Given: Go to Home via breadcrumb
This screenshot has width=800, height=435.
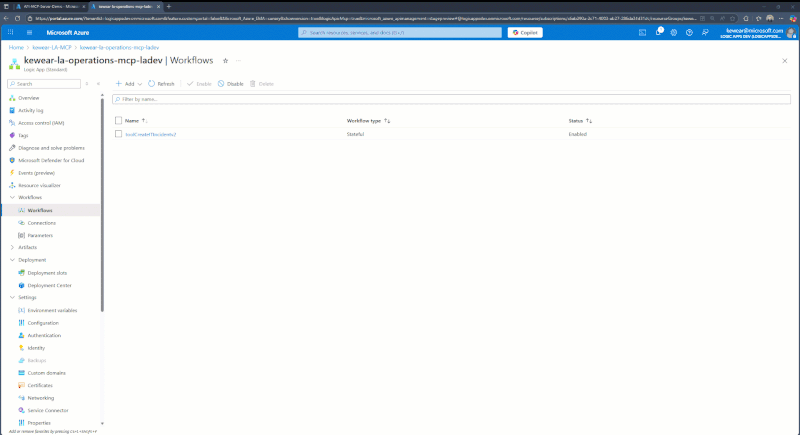Looking at the screenshot, I should (x=16, y=47).
